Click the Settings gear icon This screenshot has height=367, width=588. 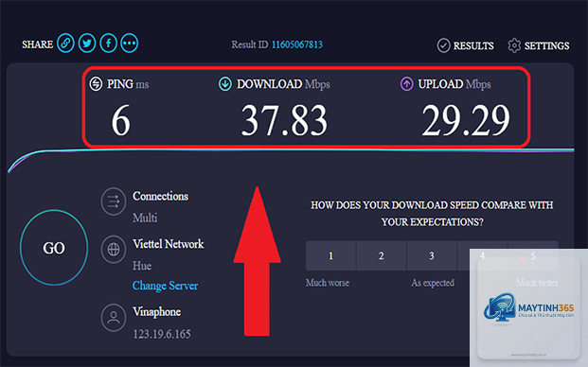tap(514, 45)
